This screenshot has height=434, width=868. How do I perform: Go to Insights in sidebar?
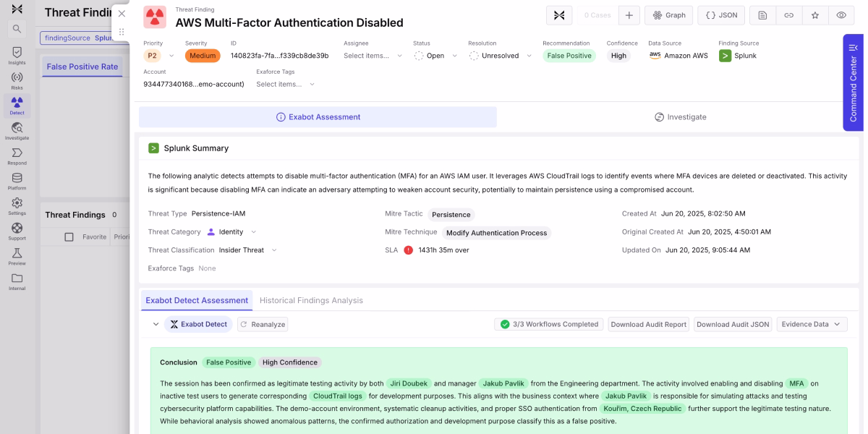(x=17, y=56)
